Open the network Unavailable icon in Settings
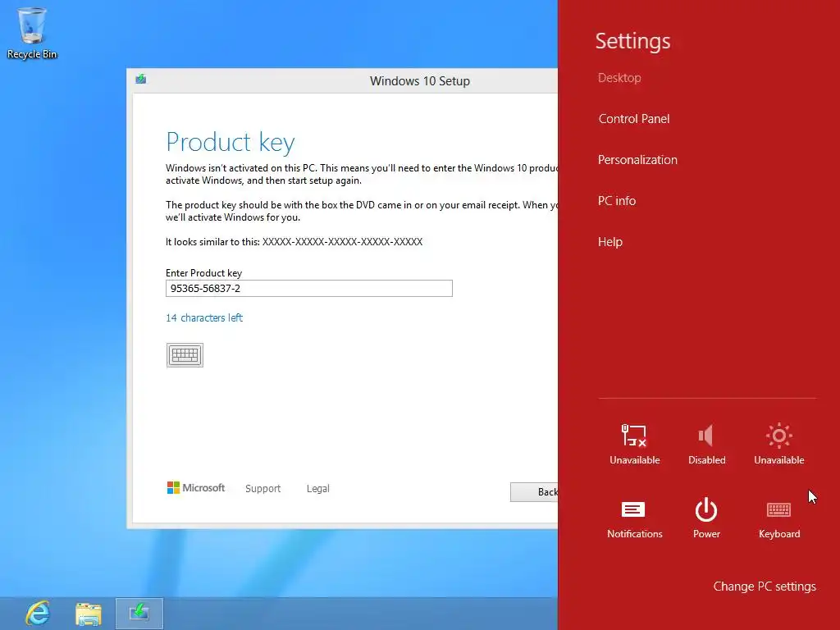The height and width of the screenshot is (630, 840). (634, 444)
